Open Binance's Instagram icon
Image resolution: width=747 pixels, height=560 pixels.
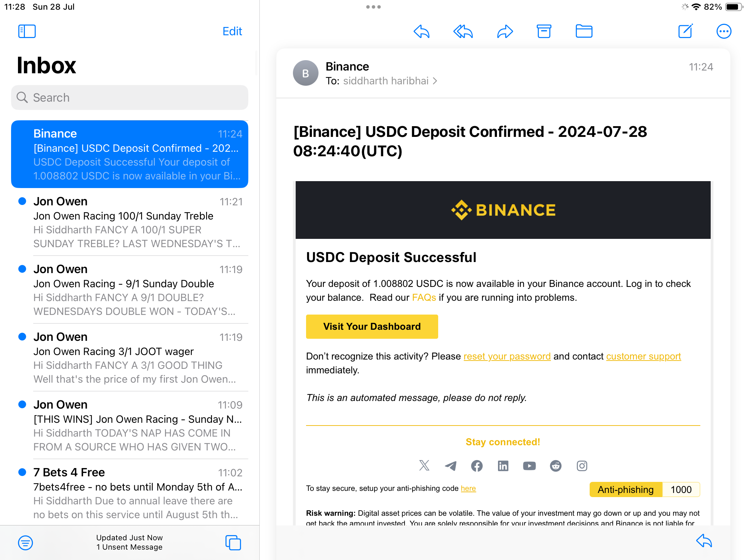click(x=582, y=466)
